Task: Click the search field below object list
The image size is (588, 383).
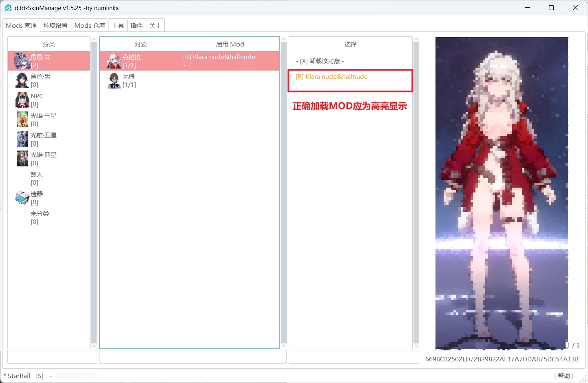Action: [x=193, y=357]
